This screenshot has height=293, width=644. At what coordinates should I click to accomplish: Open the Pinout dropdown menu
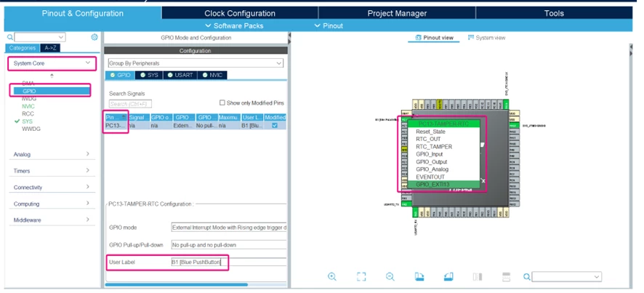[x=329, y=25]
